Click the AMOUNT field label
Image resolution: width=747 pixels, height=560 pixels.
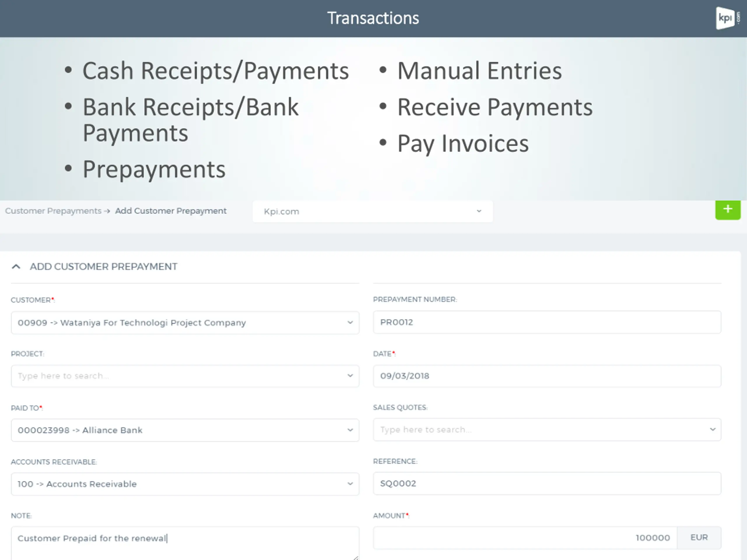point(391,516)
